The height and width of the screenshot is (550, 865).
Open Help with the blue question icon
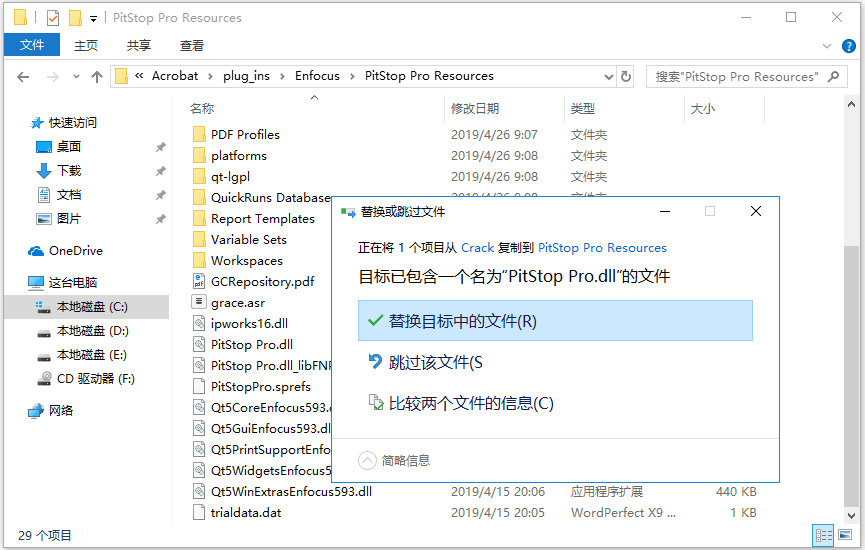[848, 46]
